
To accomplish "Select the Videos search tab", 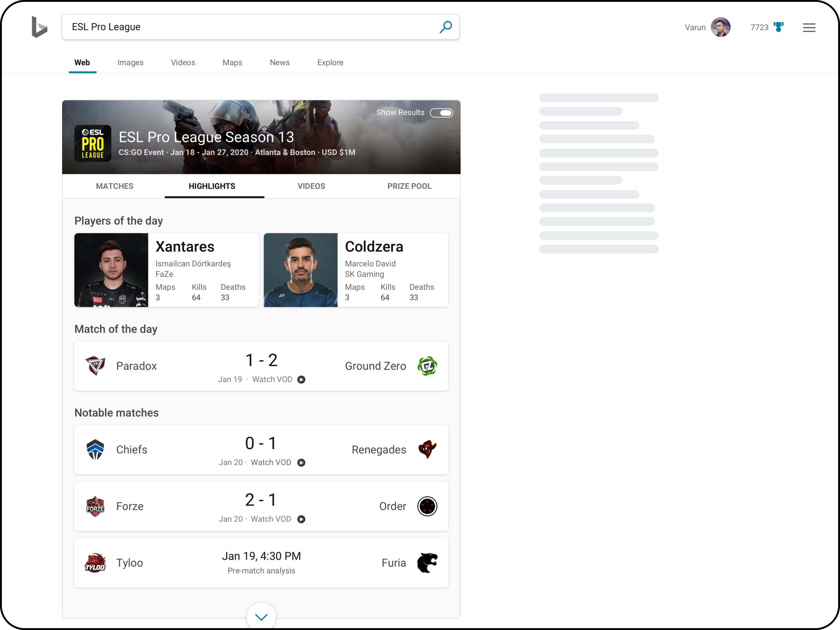I will point(183,62).
